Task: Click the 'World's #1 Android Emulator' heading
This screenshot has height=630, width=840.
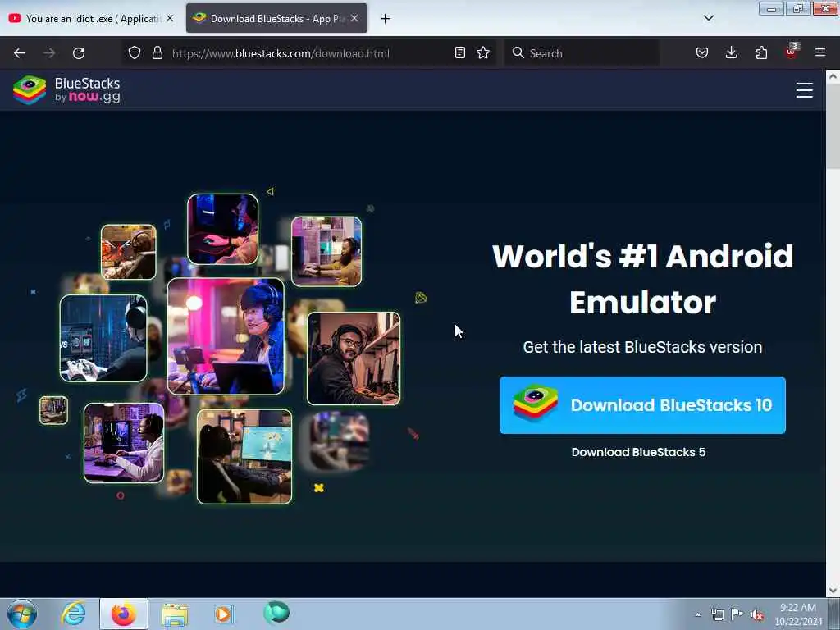Action: pos(642,279)
